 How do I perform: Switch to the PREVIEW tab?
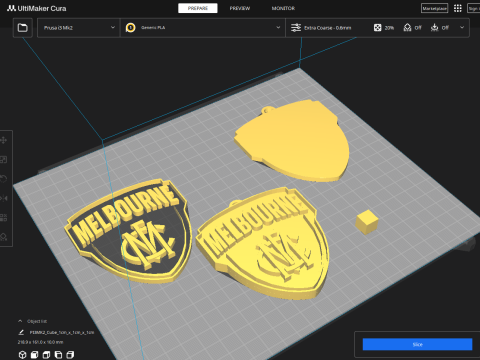240,8
